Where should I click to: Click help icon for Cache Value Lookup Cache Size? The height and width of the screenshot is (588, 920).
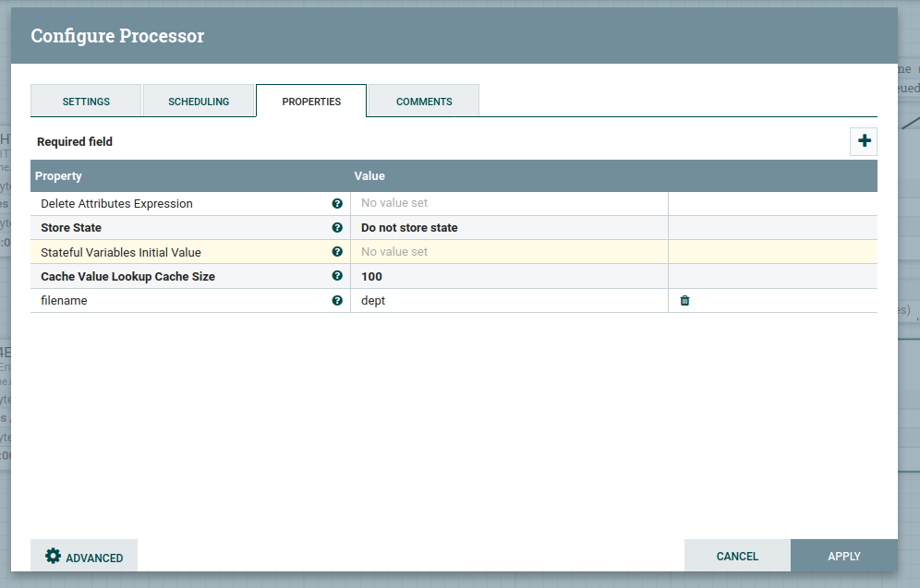tap(337, 276)
